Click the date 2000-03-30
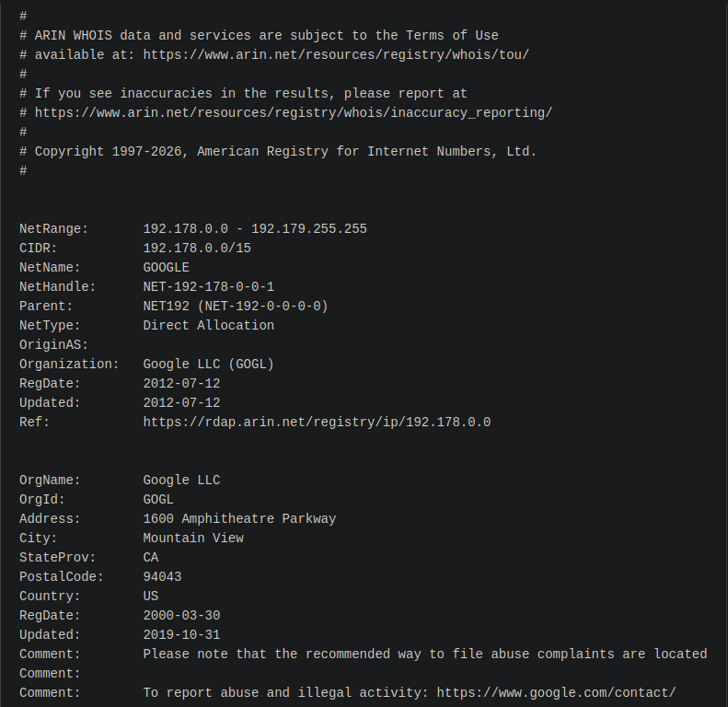The height and width of the screenshot is (707, 728). pos(181,615)
